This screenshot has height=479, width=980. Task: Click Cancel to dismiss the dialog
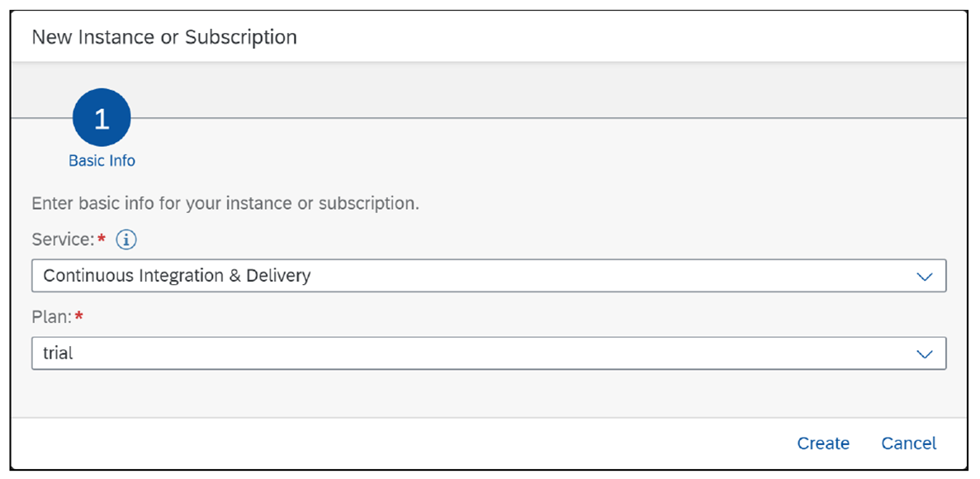tap(908, 443)
